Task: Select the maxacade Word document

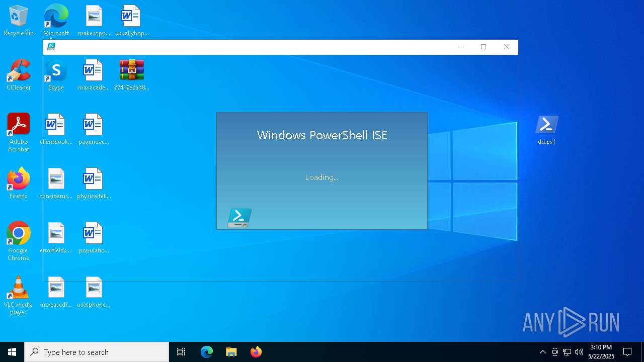Action: coord(94,74)
